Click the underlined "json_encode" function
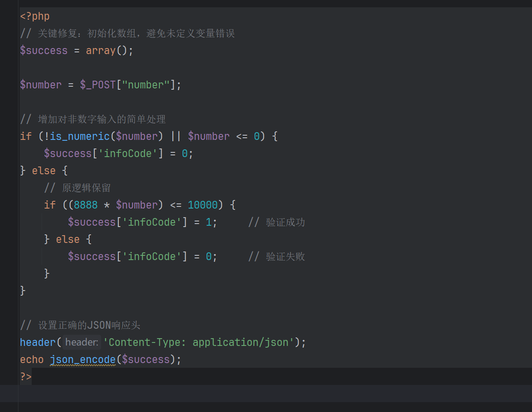The width and height of the screenshot is (532, 412). click(83, 360)
